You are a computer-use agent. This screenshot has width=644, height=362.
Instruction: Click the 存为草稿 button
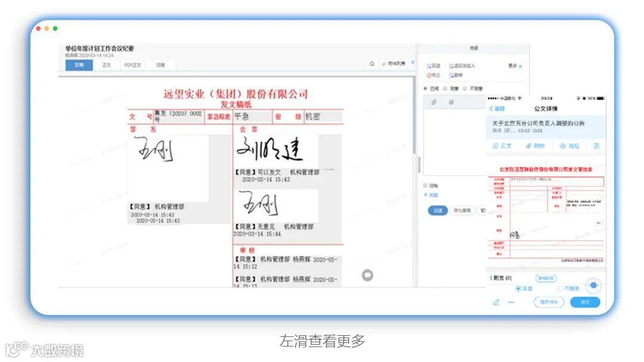click(x=463, y=211)
